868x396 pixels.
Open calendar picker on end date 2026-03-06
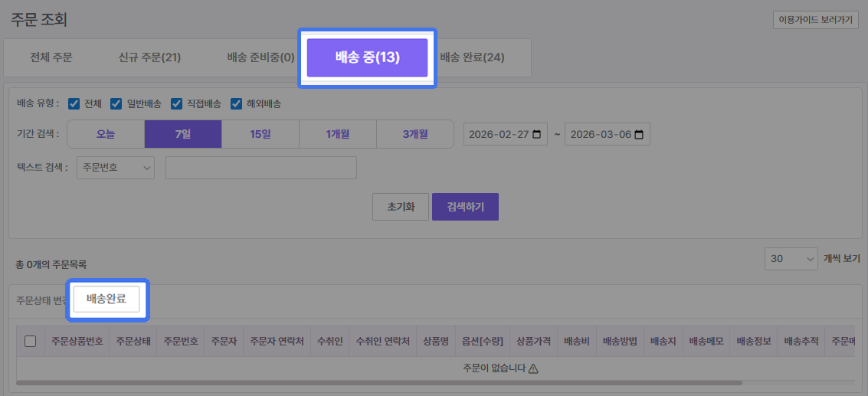[x=637, y=134]
